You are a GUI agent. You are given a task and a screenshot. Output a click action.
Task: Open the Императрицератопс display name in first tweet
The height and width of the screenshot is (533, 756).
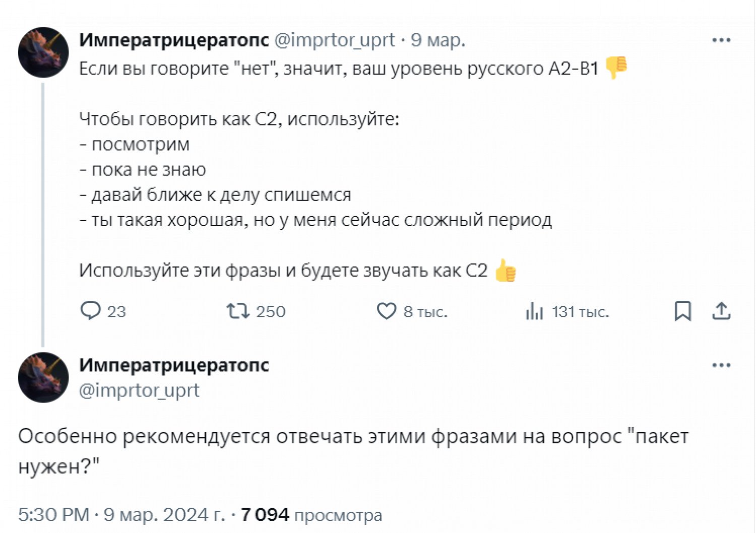(x=174, y=40)
